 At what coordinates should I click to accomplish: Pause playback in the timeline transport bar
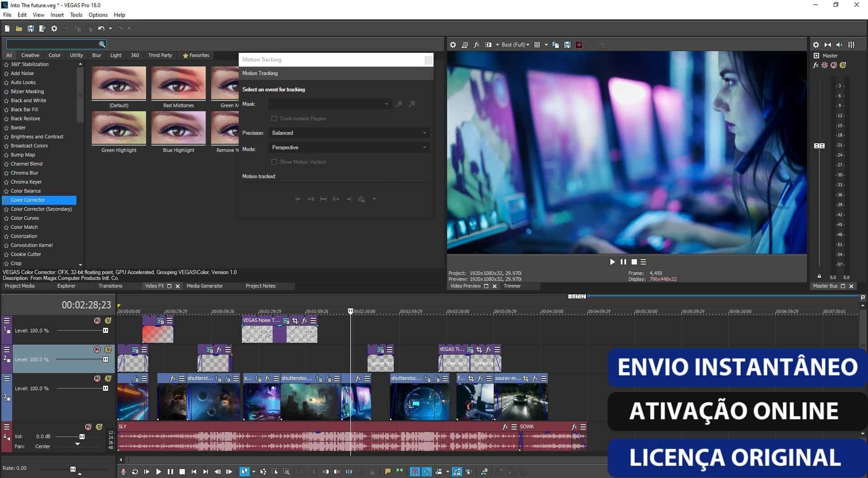pyautogui.click(x=170, y=472)
